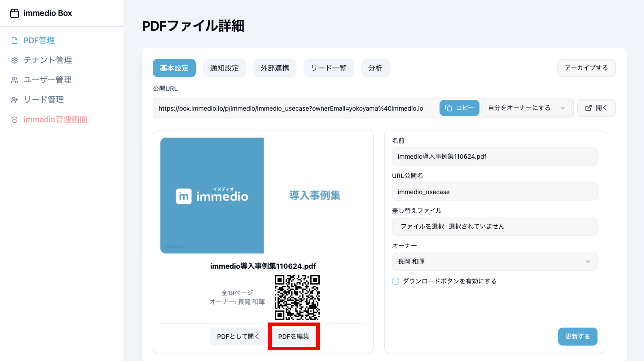
Task: Go to the 分析 tab
Action: [375, 68]
